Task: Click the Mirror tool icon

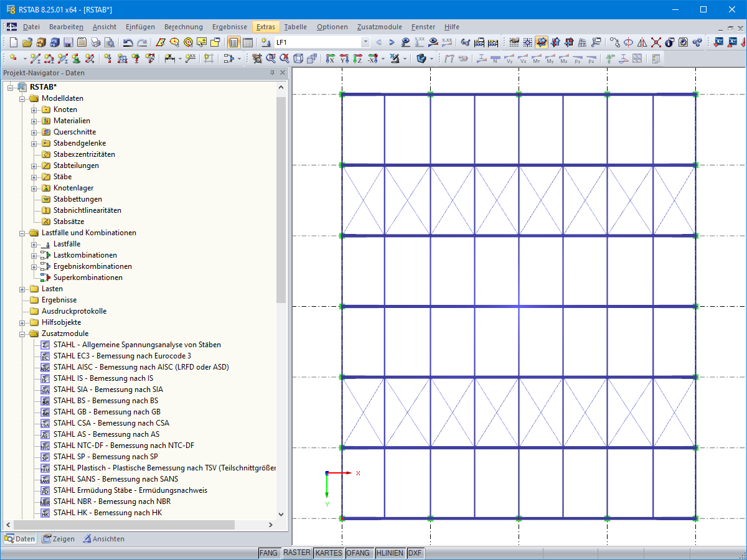Action: pos(642,42)
